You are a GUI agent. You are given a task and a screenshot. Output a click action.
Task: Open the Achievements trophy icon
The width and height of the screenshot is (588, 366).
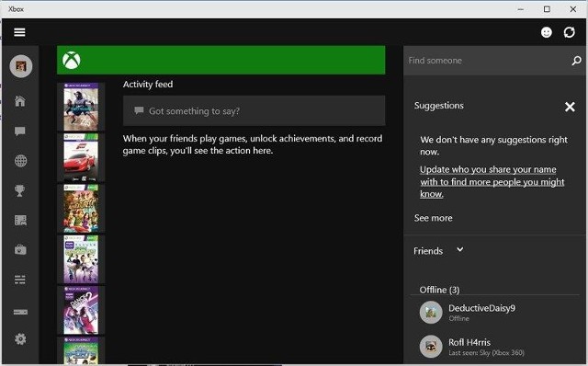tap(20, 190)
